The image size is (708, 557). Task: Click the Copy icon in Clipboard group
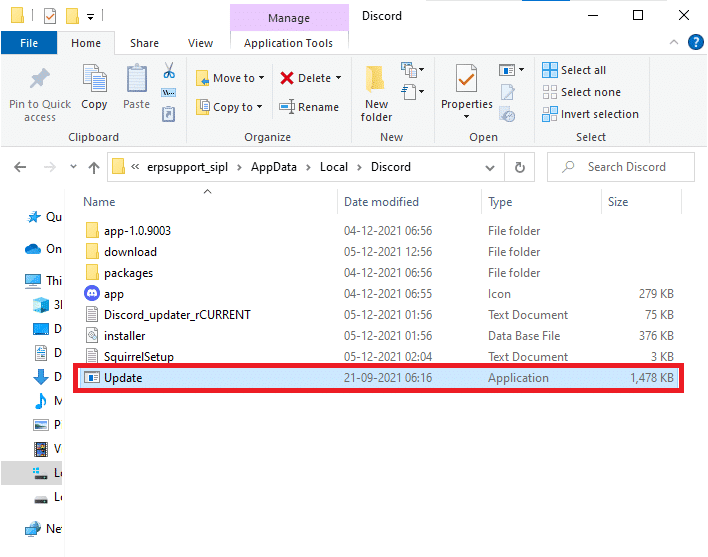pos(94,78)
